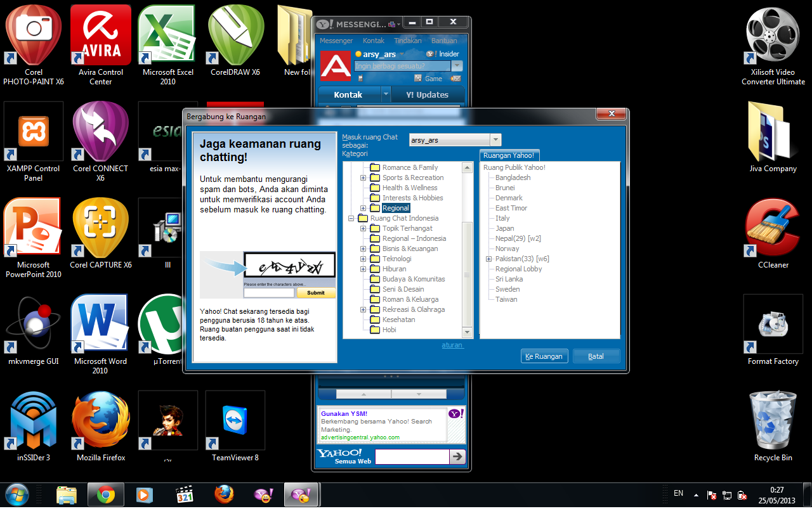
Task: Open the aturan link
Action: click(453, 345)
